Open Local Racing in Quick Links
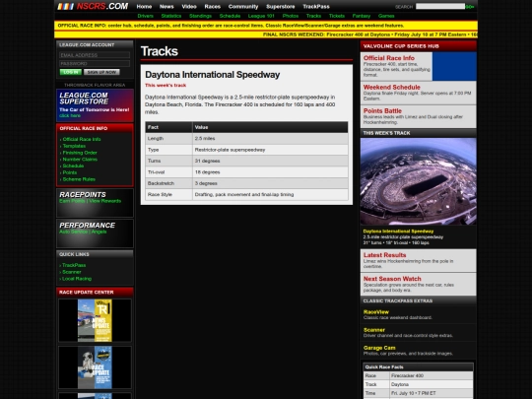 pyautogui.click(x=76, y=279)
